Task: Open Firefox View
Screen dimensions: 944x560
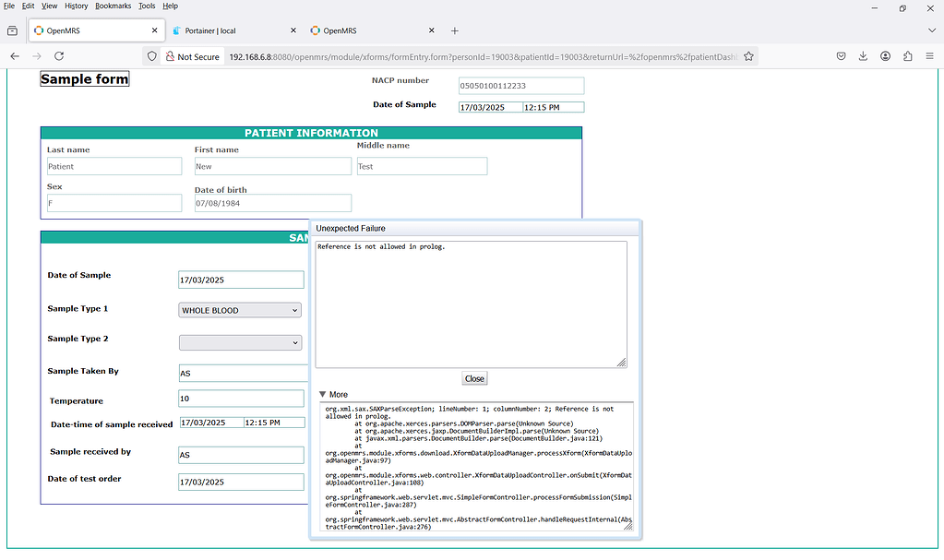Action: point(12,30)
